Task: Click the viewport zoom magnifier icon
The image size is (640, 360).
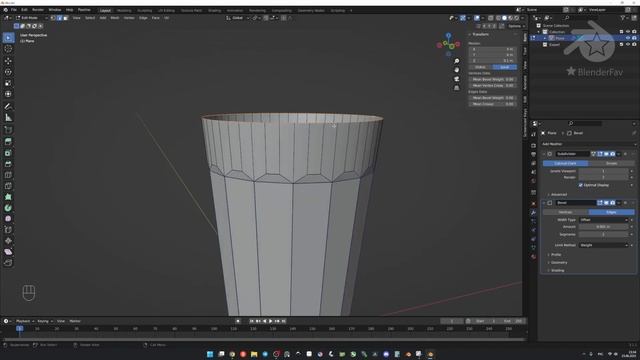Action: (x=457, y=61)
